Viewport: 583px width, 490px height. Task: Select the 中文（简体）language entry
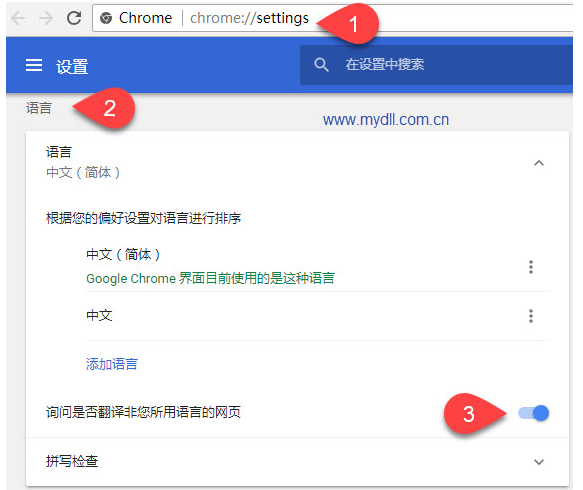(123, 255)
